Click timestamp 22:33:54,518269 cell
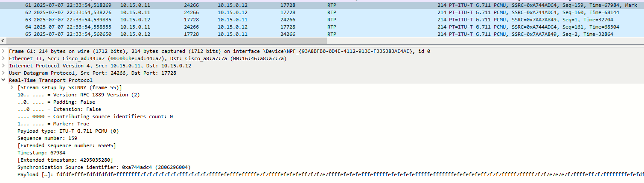Viewport: 644px width, 183px height. tap(73, 6)
